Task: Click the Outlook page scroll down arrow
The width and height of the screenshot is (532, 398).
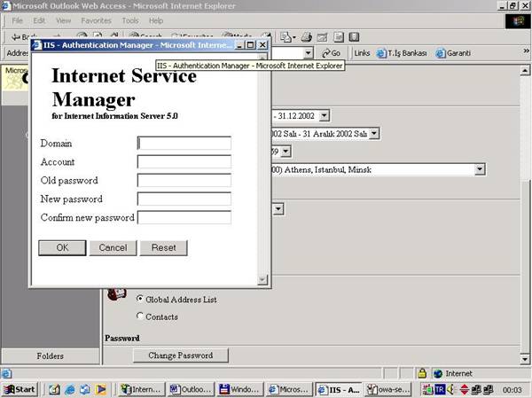Action: pos(525,359)
